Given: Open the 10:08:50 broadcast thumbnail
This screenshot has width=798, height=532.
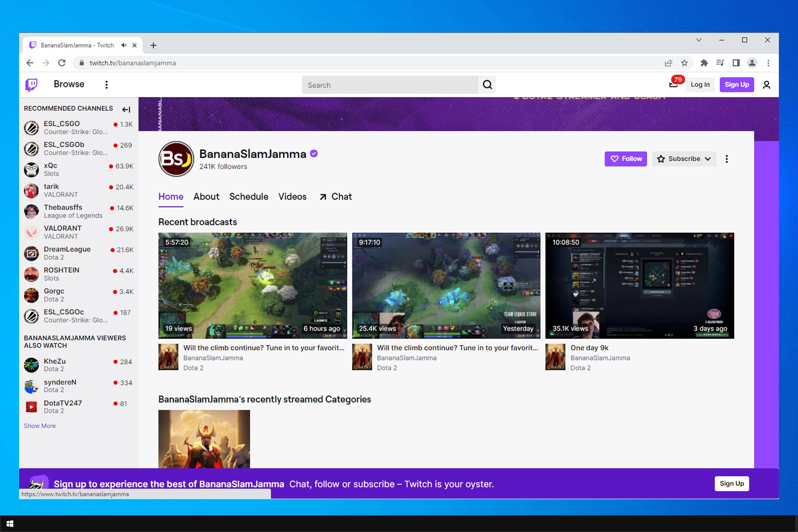Looking at the screenshot, I should [x=640, y=286].
